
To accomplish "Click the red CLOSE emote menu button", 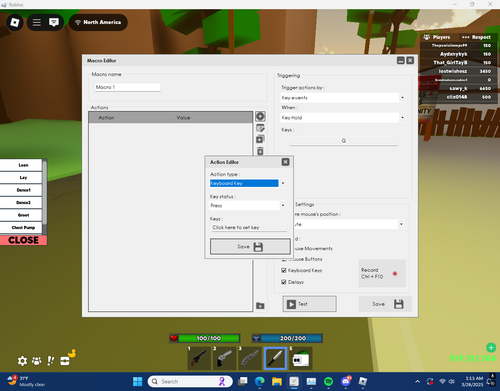I will pyautogui.click(x=23, y=240).
